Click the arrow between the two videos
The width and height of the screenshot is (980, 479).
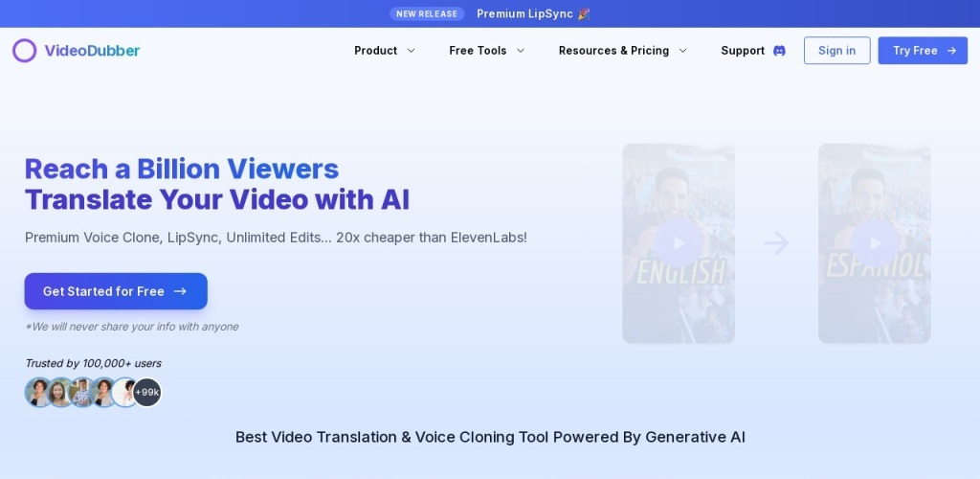pos(776,243)
